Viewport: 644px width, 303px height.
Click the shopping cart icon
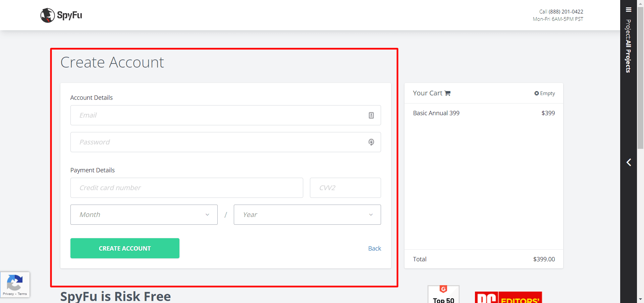pyautogui.click(x=447, y=93)
